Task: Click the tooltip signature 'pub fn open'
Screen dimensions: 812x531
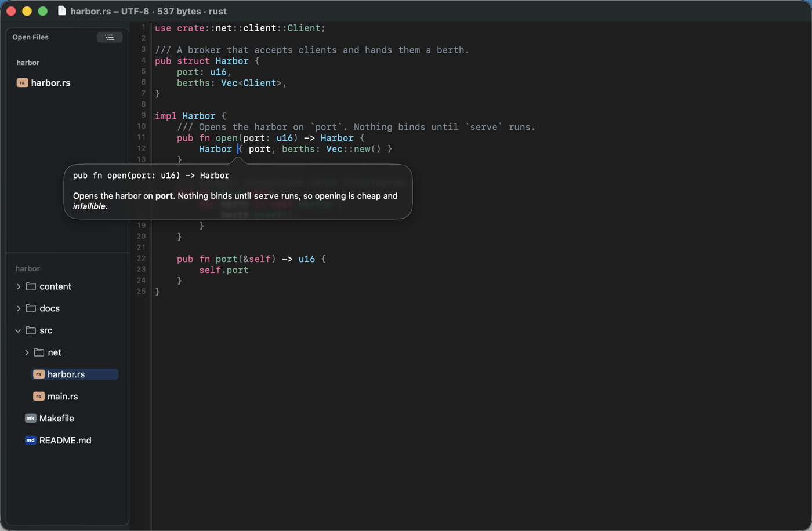Action: tap(151, 175)
